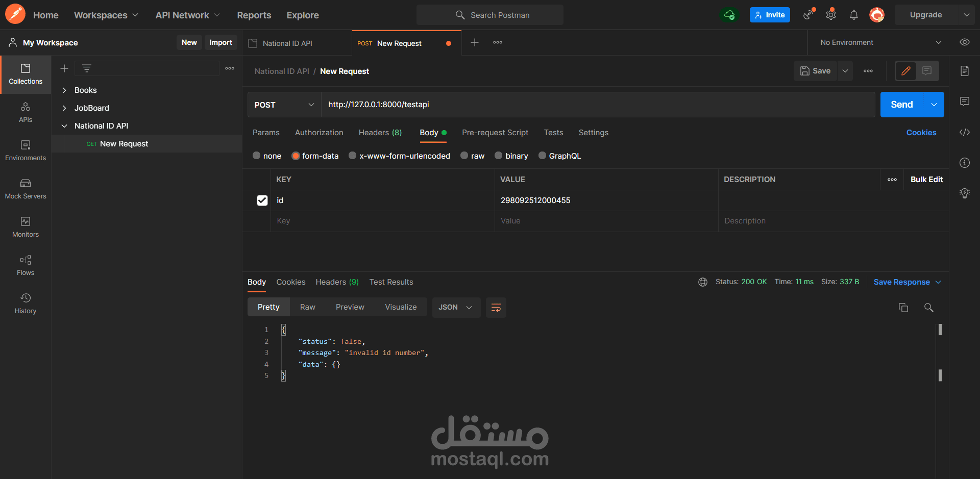Expand the Books collection
This screenshot has width=980, height=479.
[64, 90]
